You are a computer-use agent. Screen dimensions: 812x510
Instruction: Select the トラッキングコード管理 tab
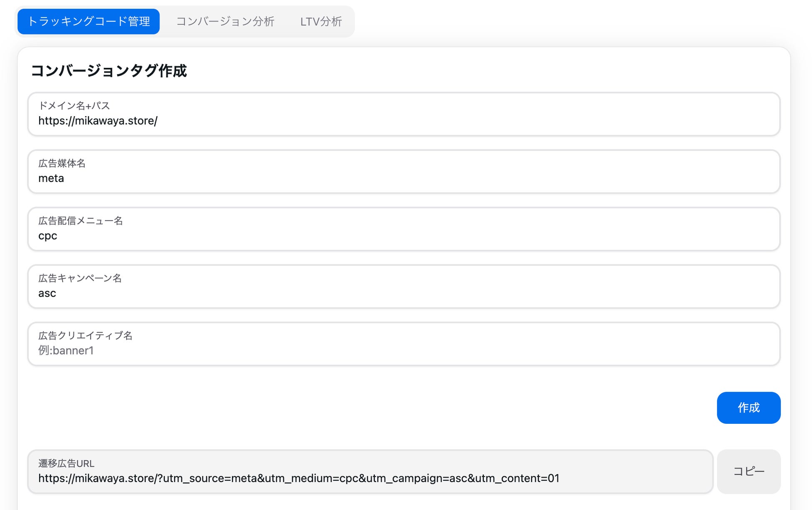click(88, 22)
